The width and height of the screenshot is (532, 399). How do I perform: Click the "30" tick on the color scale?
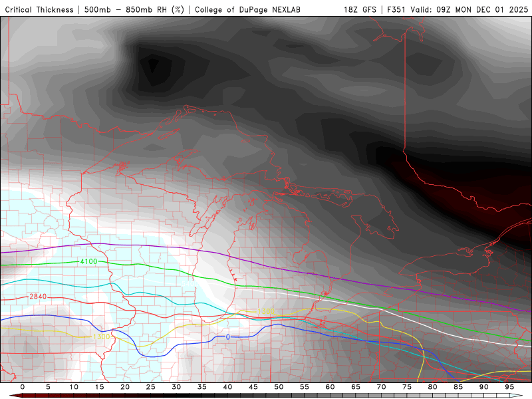coord(176,387)
